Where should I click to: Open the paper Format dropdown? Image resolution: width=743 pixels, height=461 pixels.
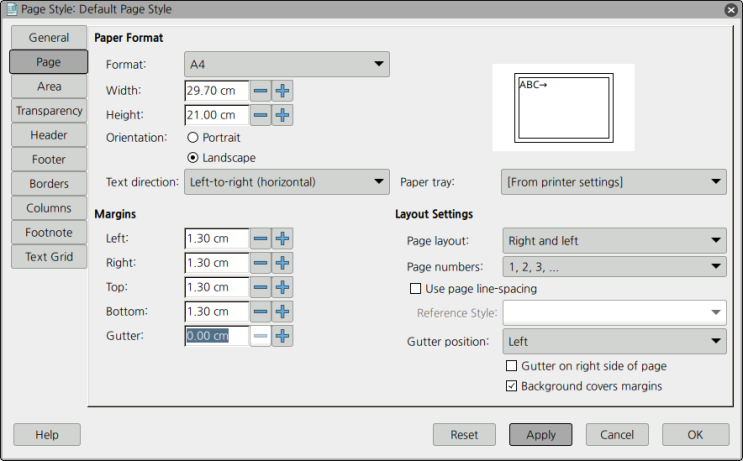pyautogui.click(x=287, y=65)
